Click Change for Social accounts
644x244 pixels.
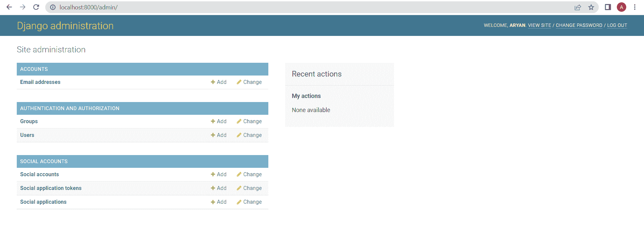click(x=249, y=174)
